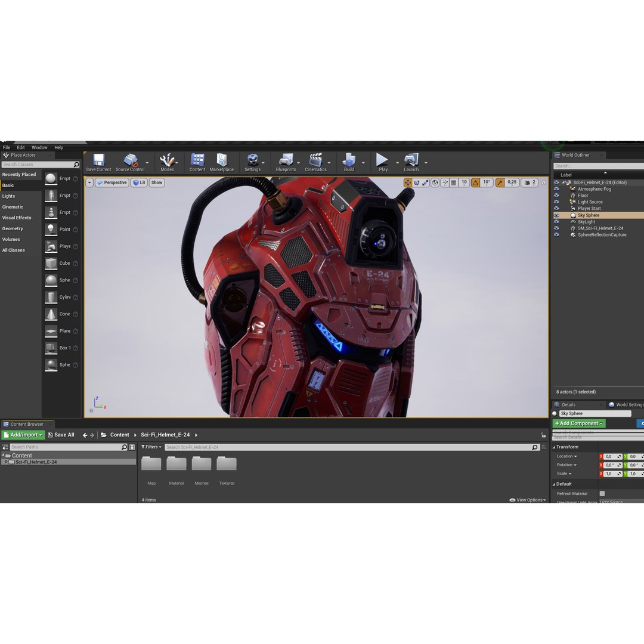
Task: Open the Marketplace icon
Action: 222,160
